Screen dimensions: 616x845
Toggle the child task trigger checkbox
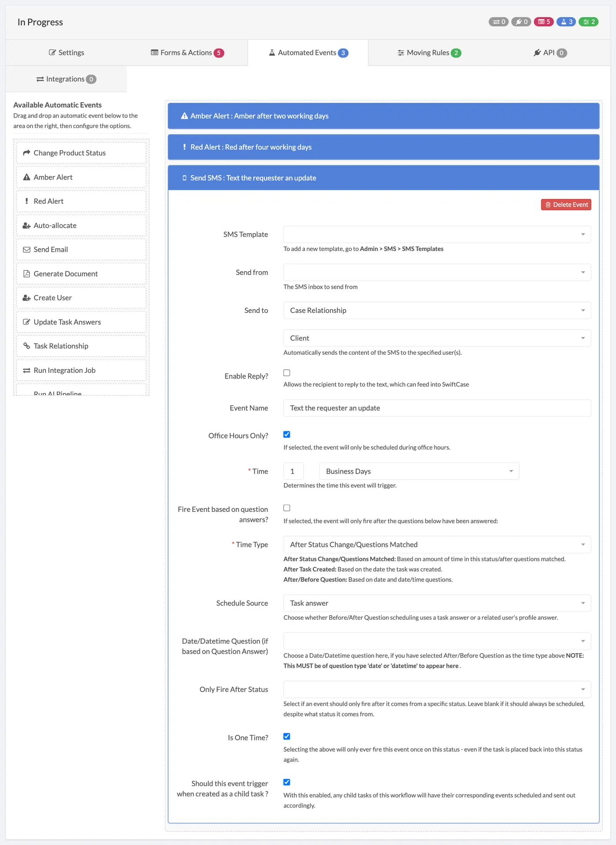coord(287,782)
